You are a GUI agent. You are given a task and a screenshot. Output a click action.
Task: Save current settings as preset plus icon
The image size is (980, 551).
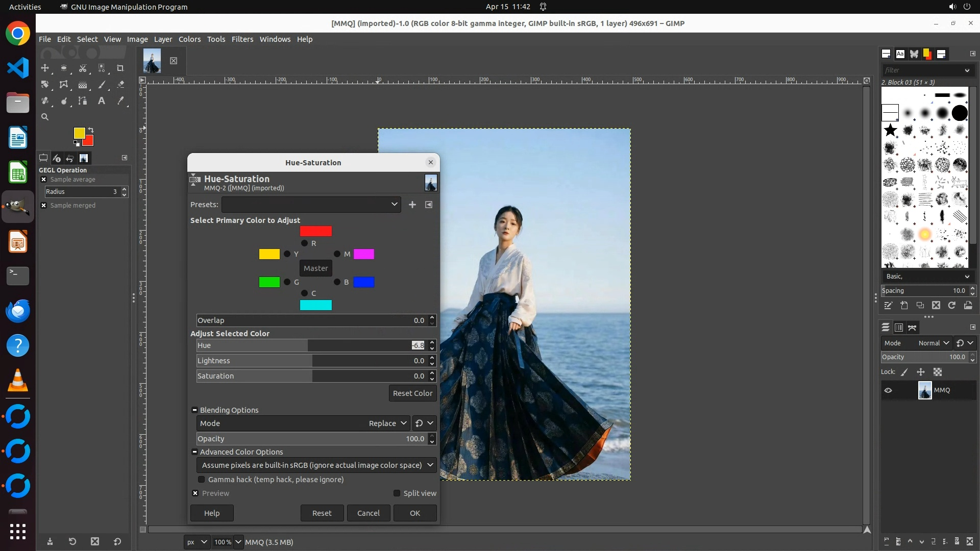click(412, 205)
